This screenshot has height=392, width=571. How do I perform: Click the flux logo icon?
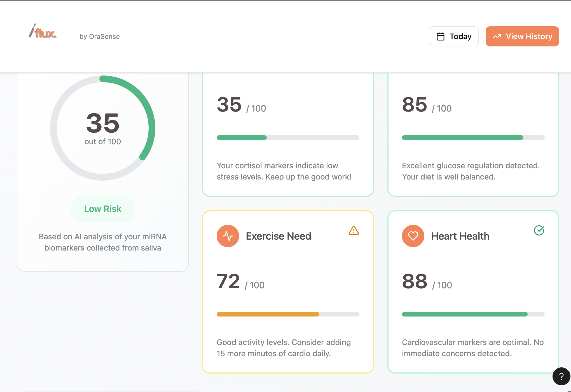[x=34, y=31]
